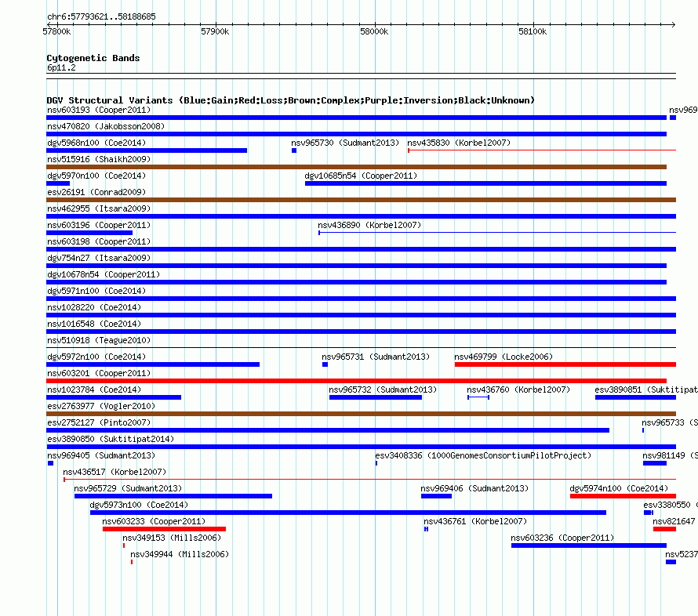The image size is (698, 616).
Task: Open the nsv965730 (Sudmant2013) label
Action: click(345, 143)
